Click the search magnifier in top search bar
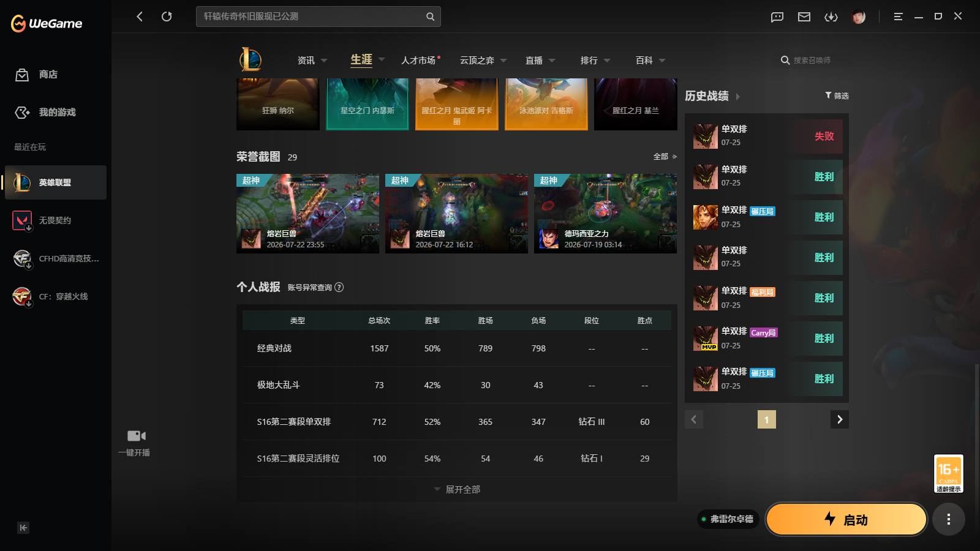 click(430, 17)
